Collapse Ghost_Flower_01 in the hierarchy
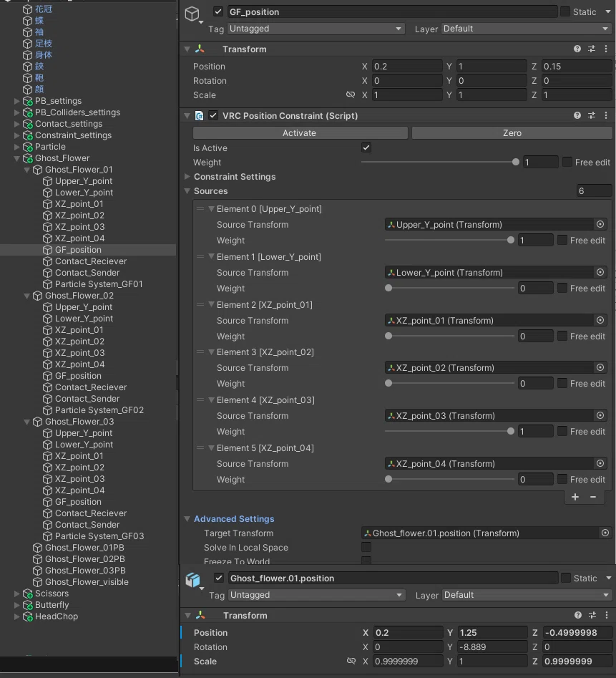Image resolution: width=616 pixels, height=678 pixels. (26, 170)
